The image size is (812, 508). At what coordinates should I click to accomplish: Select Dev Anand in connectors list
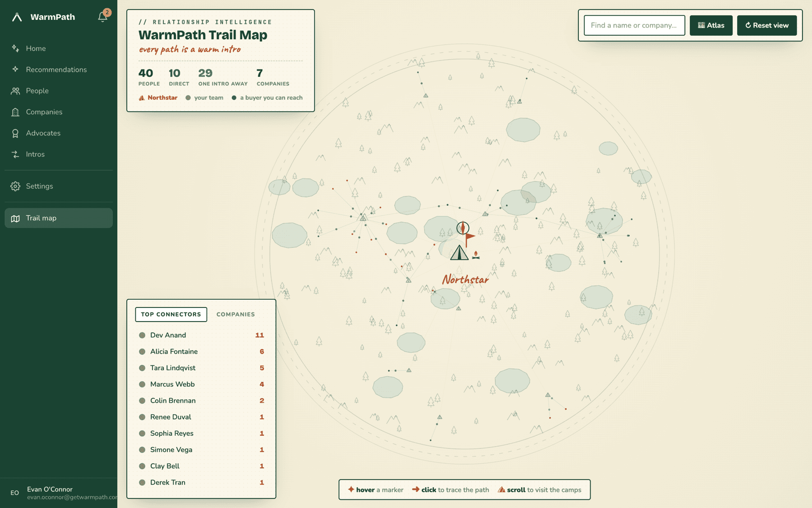coord(201,335)
